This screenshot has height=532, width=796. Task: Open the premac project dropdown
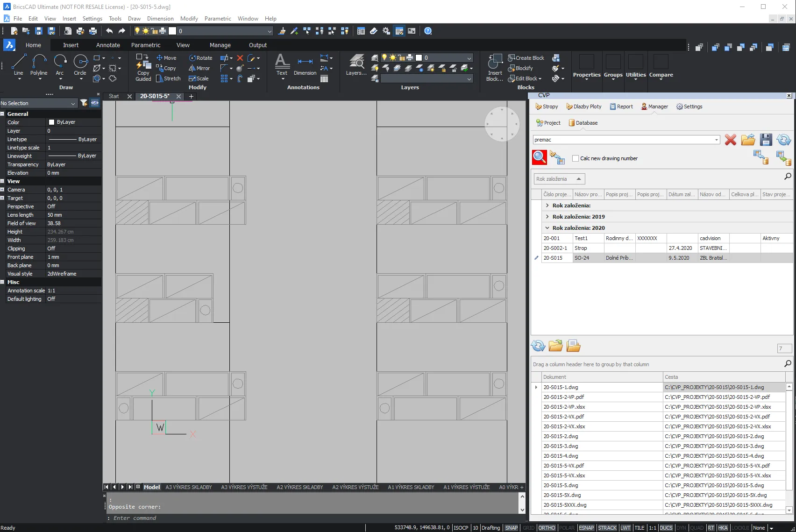(716, 140)
